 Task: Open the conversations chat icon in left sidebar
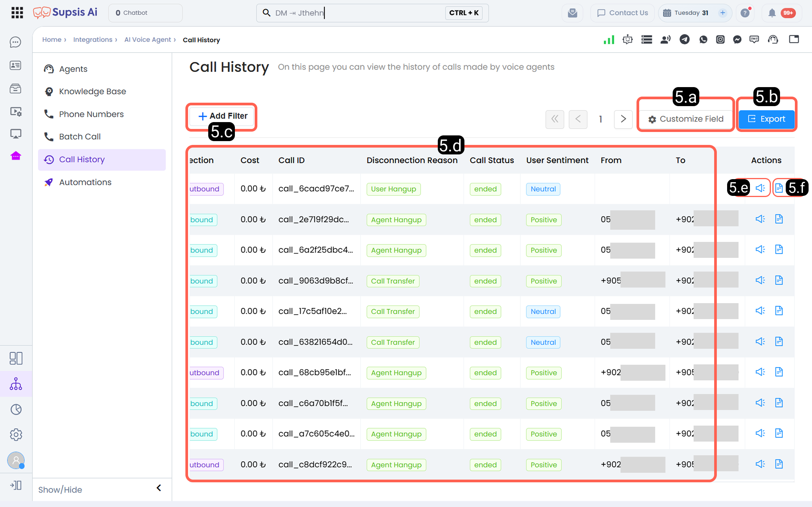click(16, 42)
